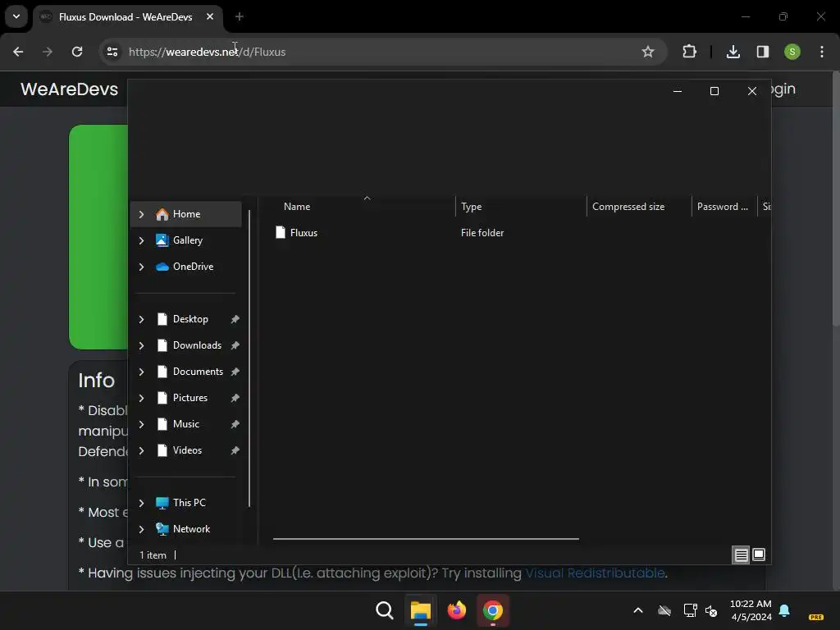The width and height of the screenshot is (840, 630).
Task: Open the tab search dropdown arrow
Action: (16, 16)
